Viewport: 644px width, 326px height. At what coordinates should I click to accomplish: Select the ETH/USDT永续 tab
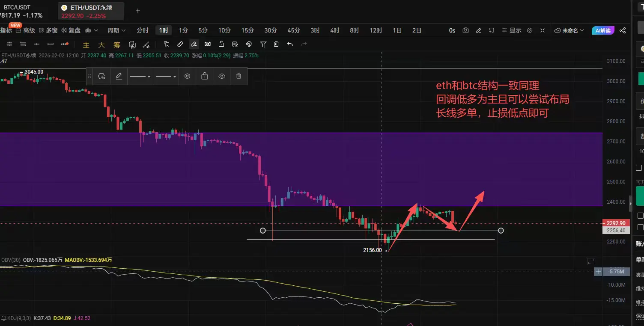point(91,12)
